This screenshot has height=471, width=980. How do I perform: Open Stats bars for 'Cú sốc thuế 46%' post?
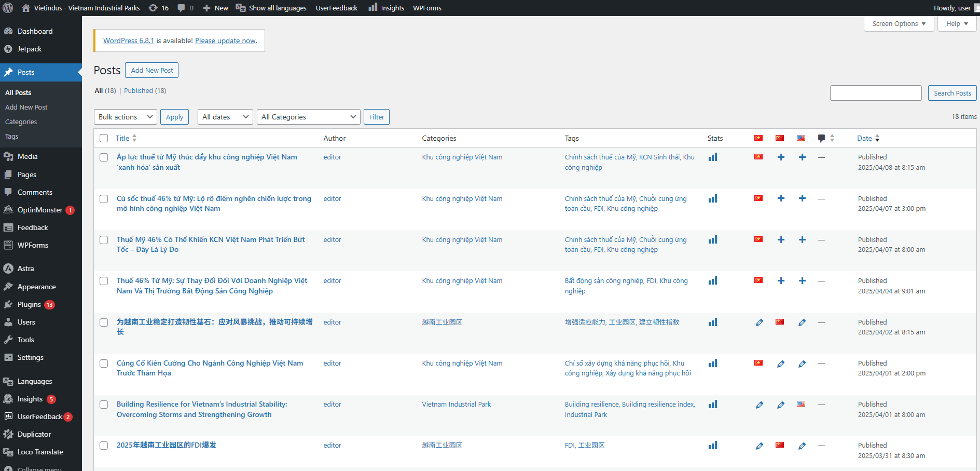coord(713,198)
